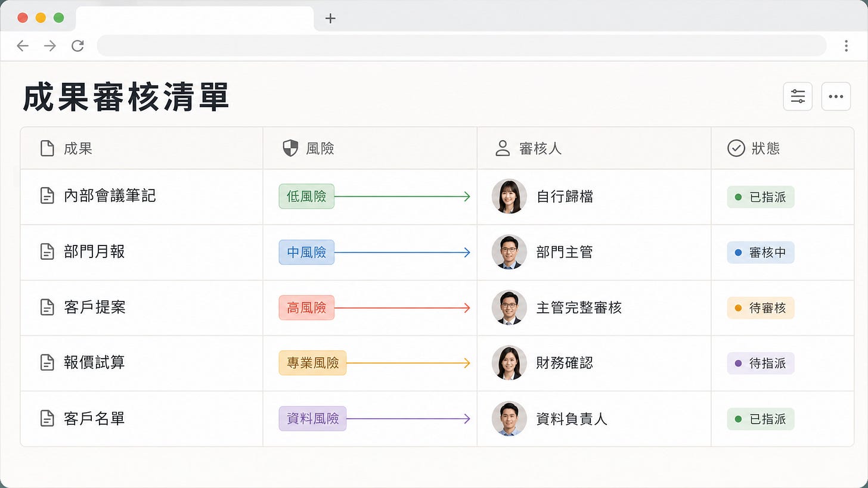The image size is (868, 488).
Task: Click the file icon beside 部門月報
Action: [x=47, y=251]
